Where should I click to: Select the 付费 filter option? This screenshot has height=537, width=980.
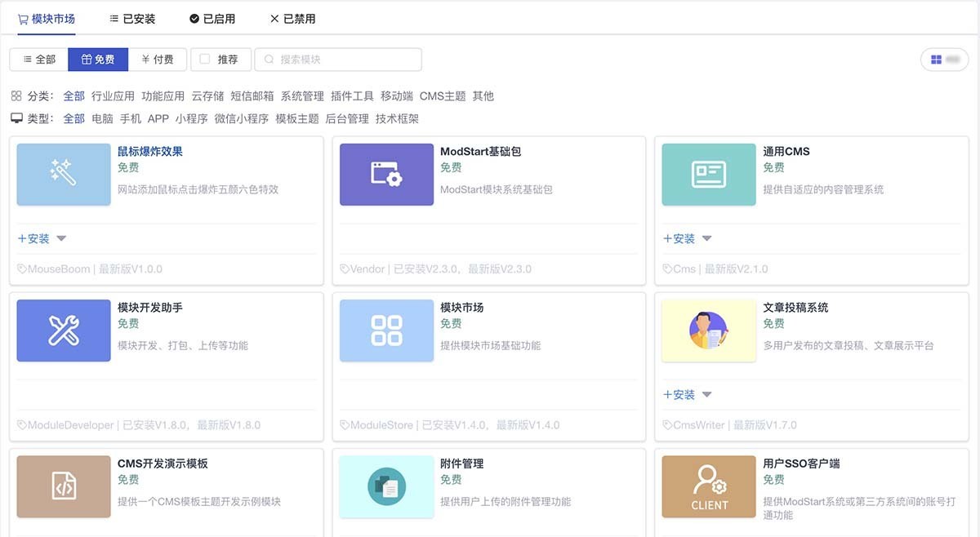[x=158, y=60]
